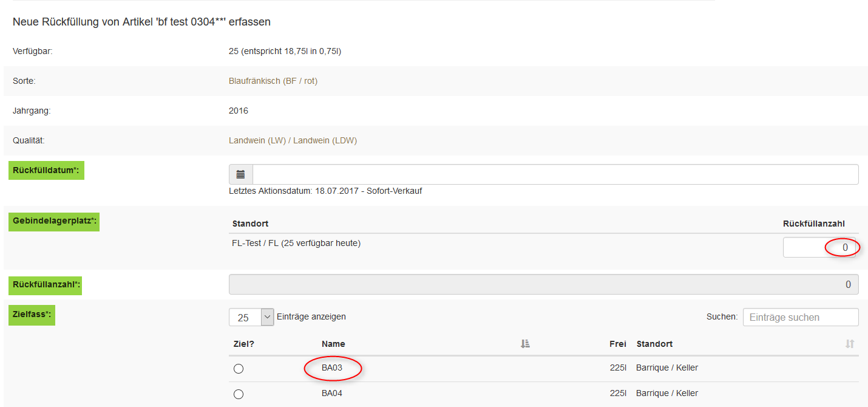Click the 'Einträge suchen' search box

pos(800,317)
